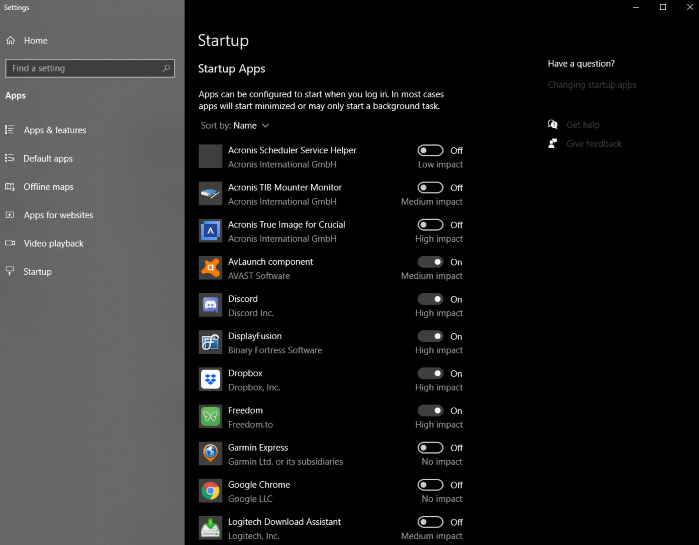
Task: Switch off Dropbox startup toggle
Action: (430, 373)
